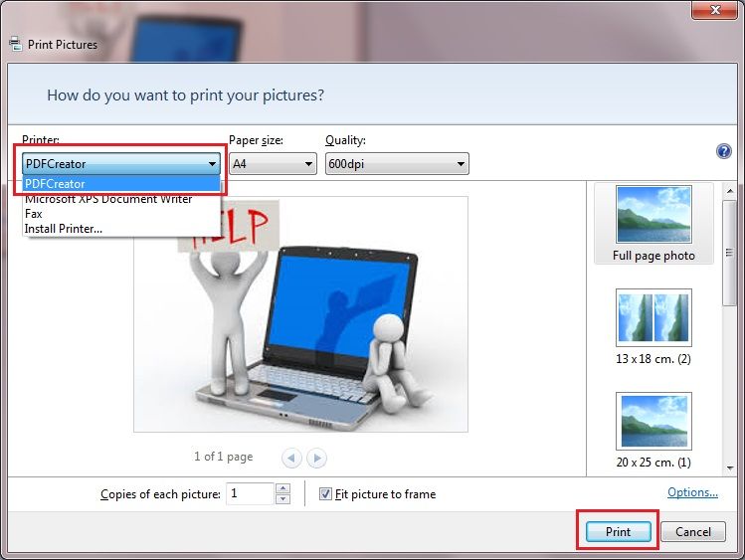
Task: Go to previous page arrow
Action: point(291,458)
